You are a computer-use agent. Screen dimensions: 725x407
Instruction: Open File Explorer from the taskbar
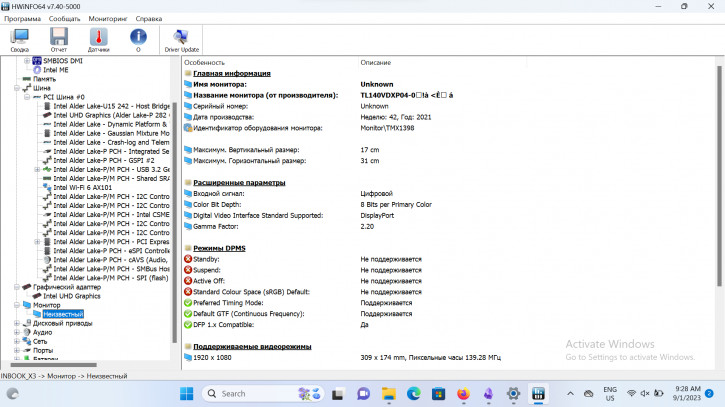[389, 394]
